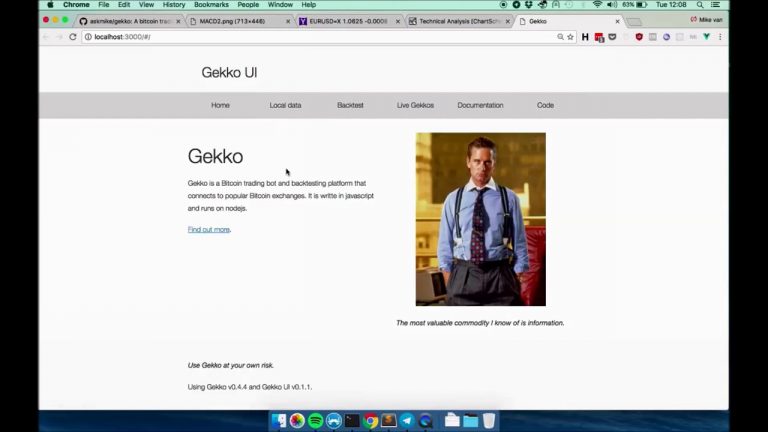Open the green V Vue devtools extension
Viewport: 768px width, 432px height.
(706, 37)
